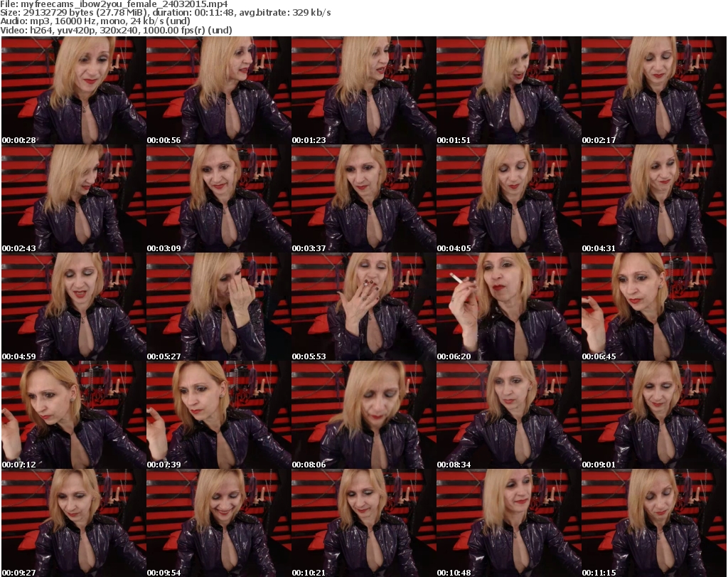Select the thumbnail stamped 00:01:51

tap(508, 90)
